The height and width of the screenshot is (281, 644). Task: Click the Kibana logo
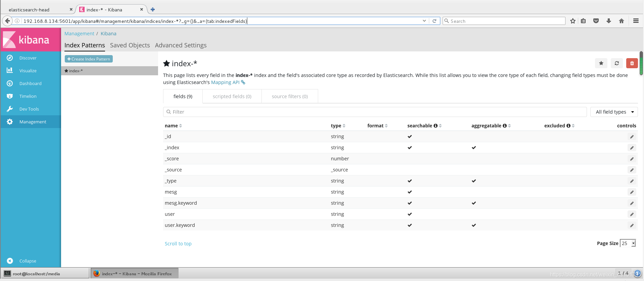(31, 40)
